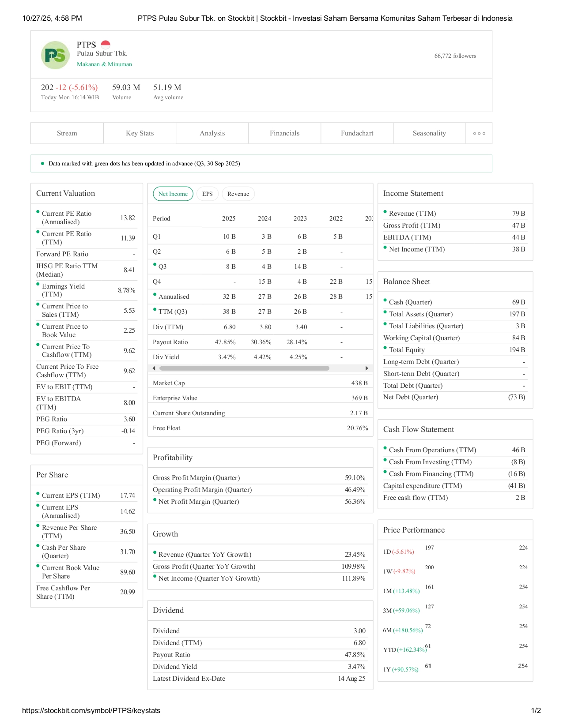
Task: Click the PEG Ratio (3yr) row
Action: click(87, 431)
